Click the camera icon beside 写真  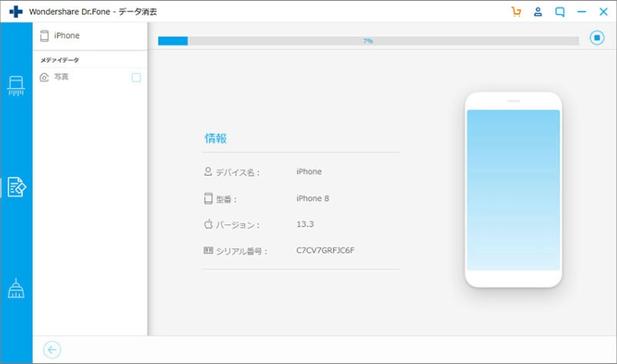(44, 77)
